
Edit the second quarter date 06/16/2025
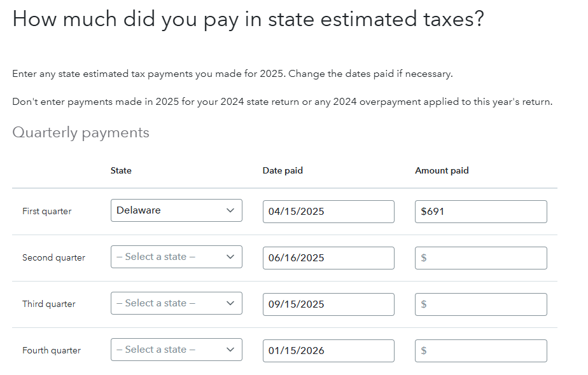click(328, 258)
